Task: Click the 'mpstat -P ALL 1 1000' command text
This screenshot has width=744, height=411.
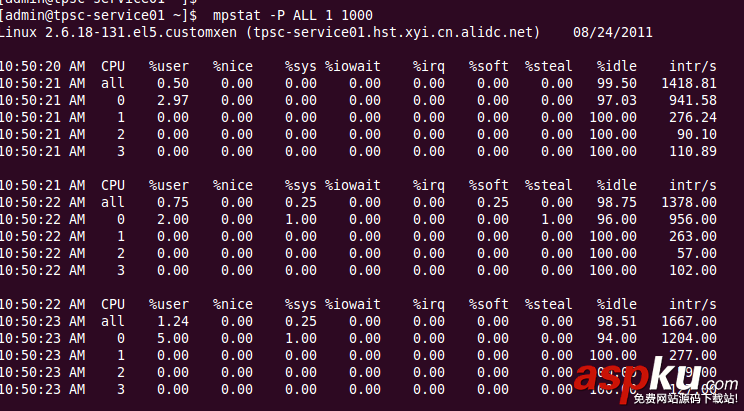Action: [293, 15]
